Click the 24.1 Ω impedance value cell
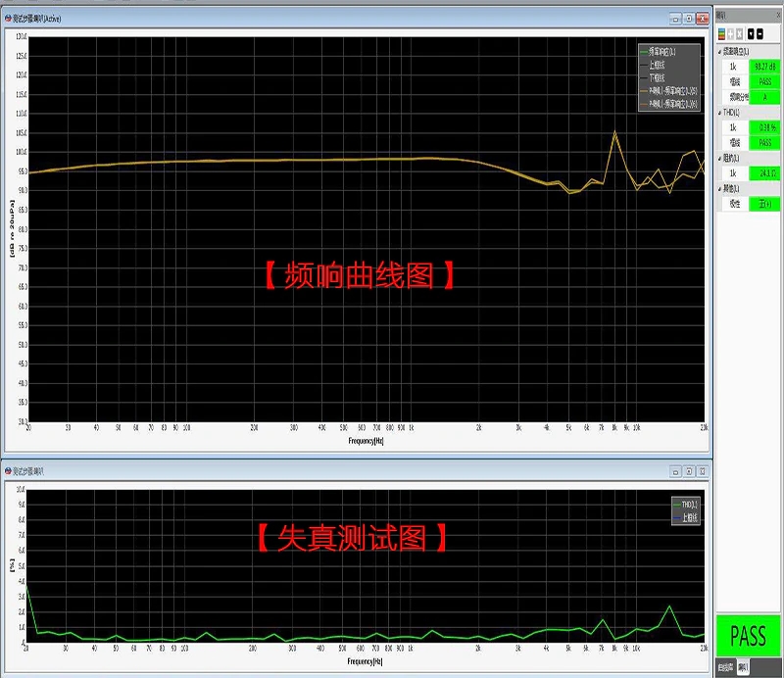Image resolution: width=784 pixels, height=678 pixels. click(x=764, y=173)
